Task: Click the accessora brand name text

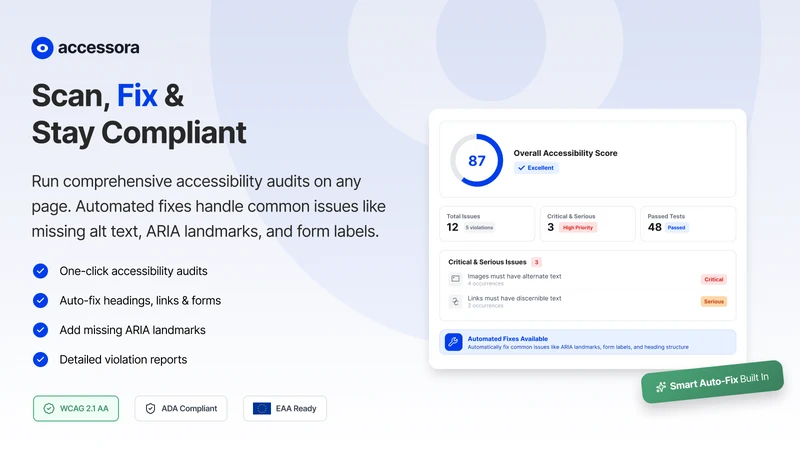Action: click(98, 47)
